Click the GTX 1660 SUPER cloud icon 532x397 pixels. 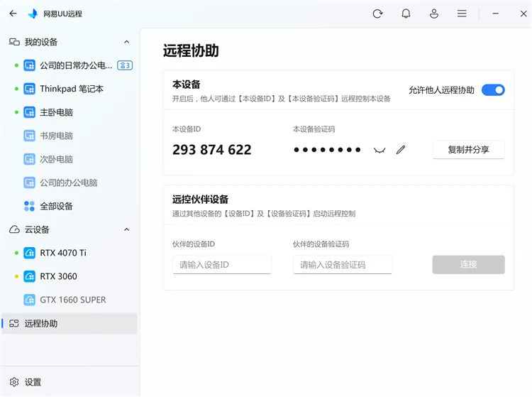(x=29, y=300)
